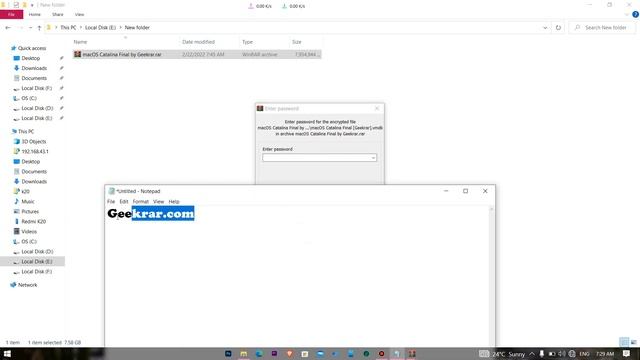Open the notification center icon

tap(627, 354)
